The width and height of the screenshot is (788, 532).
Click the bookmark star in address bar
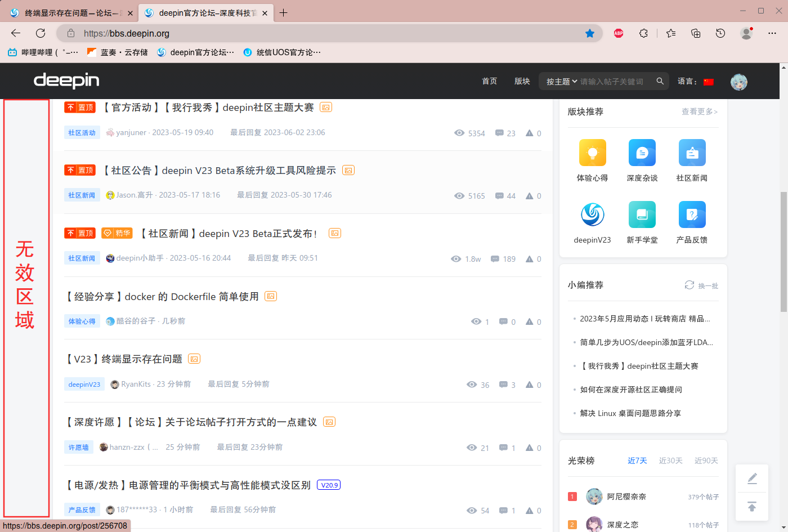590,33
